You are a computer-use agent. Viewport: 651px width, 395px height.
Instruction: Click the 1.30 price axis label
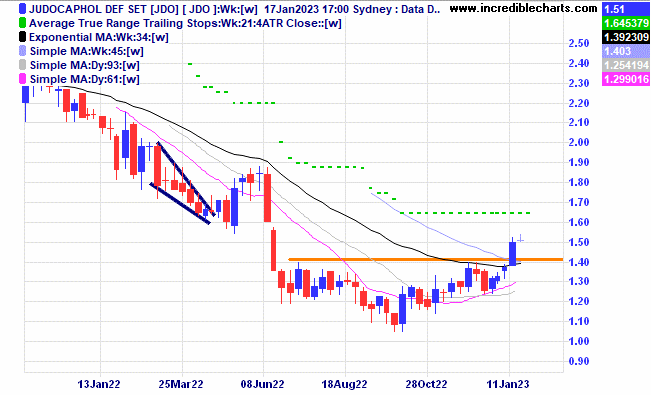pos(578,282)
